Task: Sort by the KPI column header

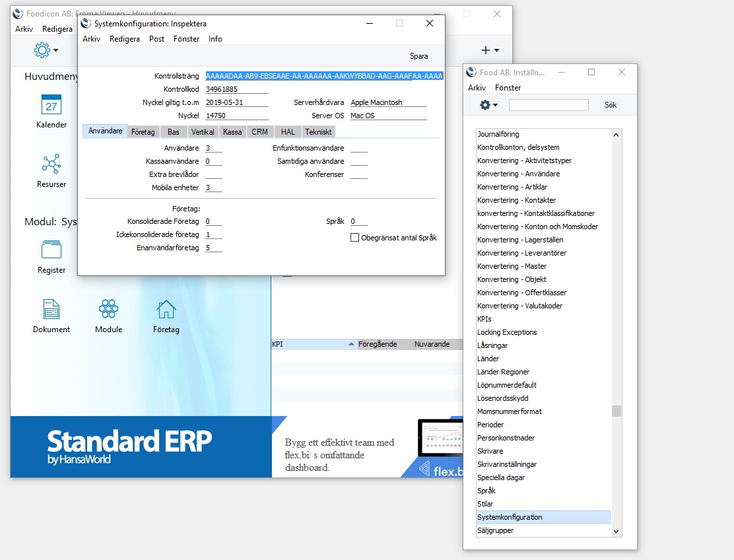Action: (313, 344)
